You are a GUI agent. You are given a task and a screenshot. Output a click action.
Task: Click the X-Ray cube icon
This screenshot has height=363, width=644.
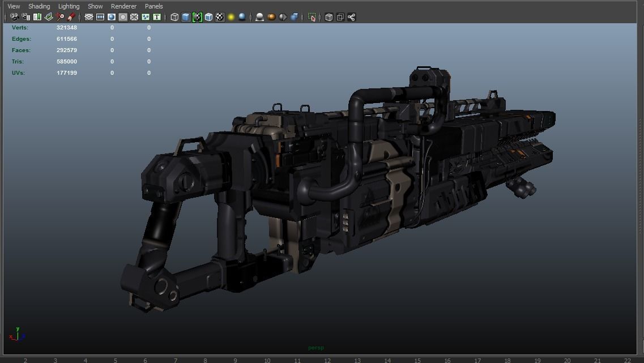pos(329,17)
